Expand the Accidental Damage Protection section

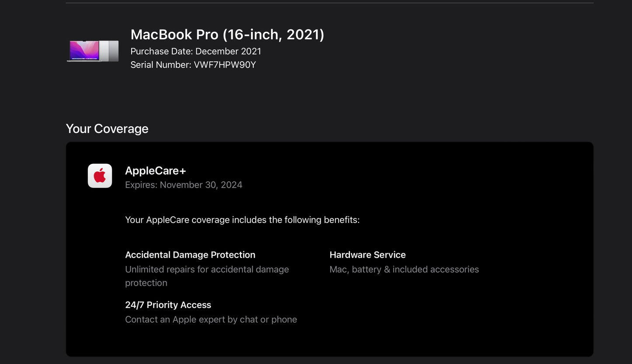coord(190,255)
